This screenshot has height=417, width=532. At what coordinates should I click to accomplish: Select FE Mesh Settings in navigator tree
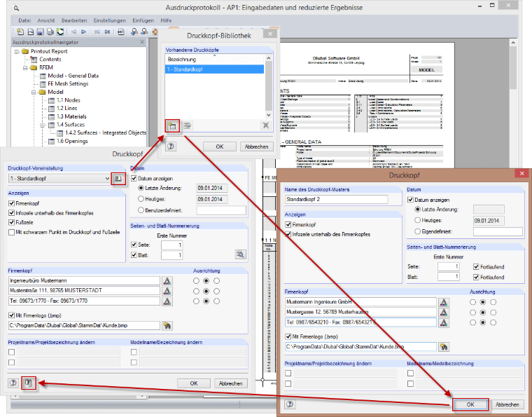pos(68,83)
